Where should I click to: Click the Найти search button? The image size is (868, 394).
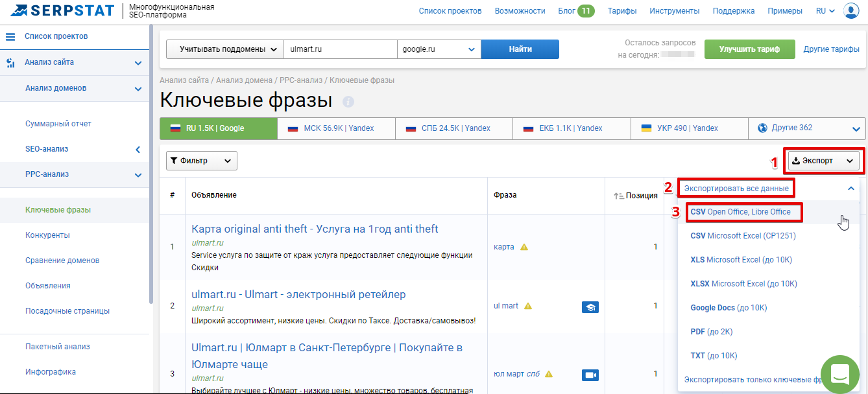click(520, 49)
